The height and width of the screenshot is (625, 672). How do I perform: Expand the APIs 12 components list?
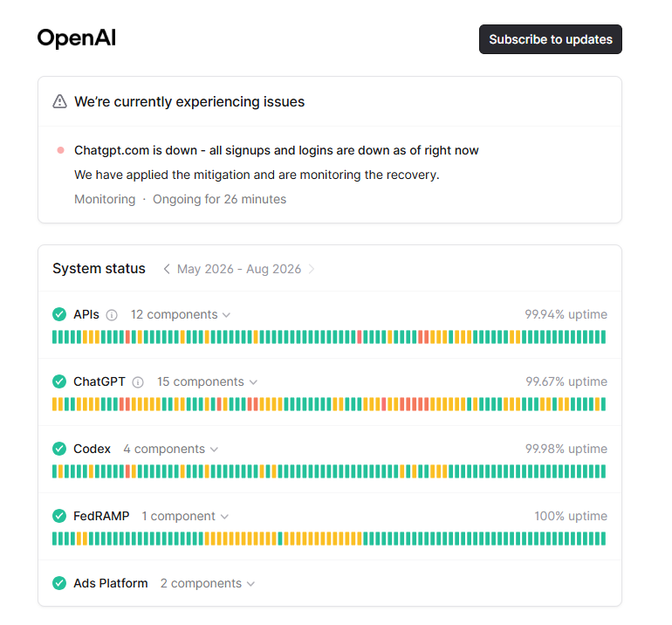[x=181, y=314]
